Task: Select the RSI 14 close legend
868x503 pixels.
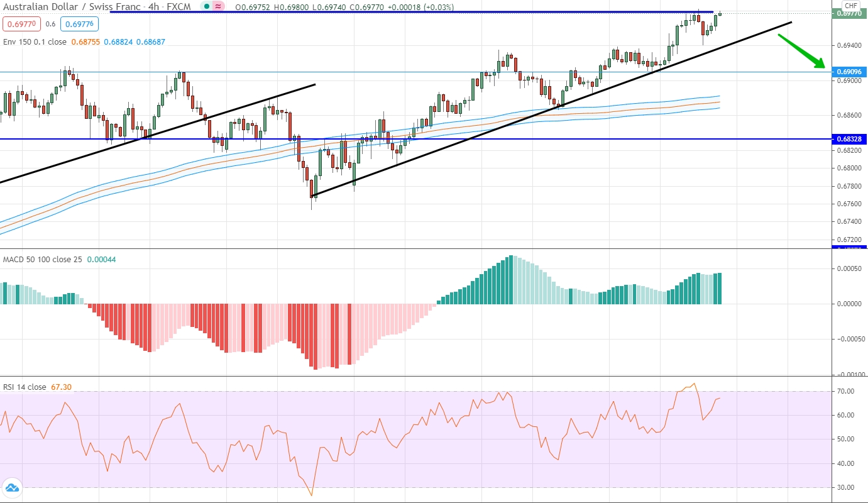Action: pyautogui.click(x=25, y=387)
